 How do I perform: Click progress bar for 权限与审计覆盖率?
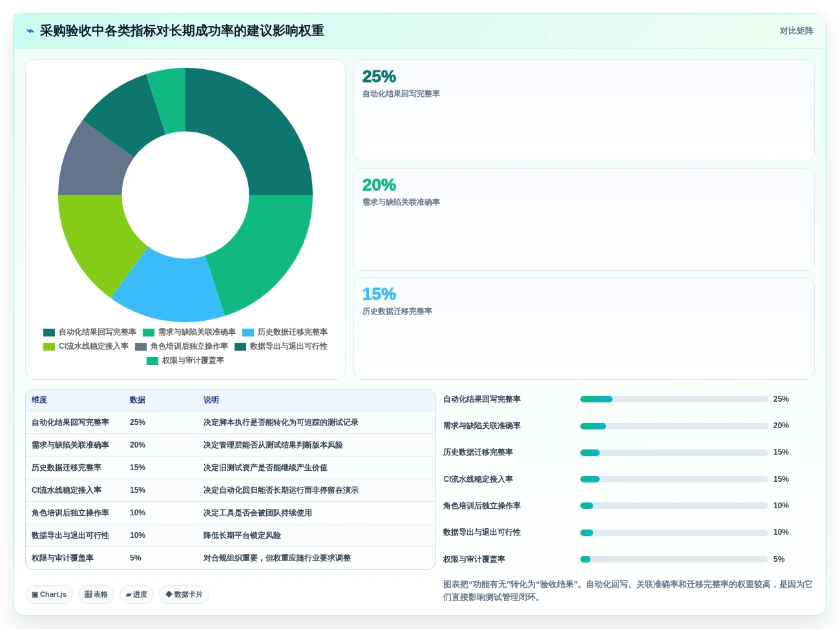tap(674, 559)
